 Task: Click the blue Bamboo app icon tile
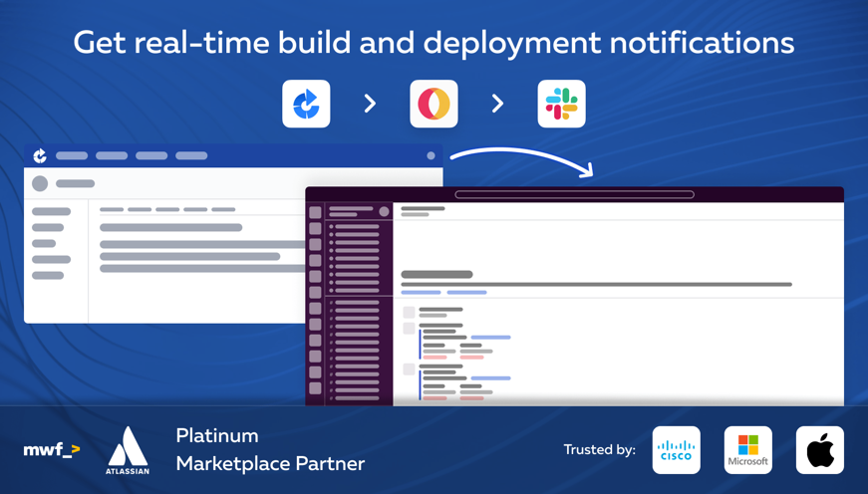point(306,104)
